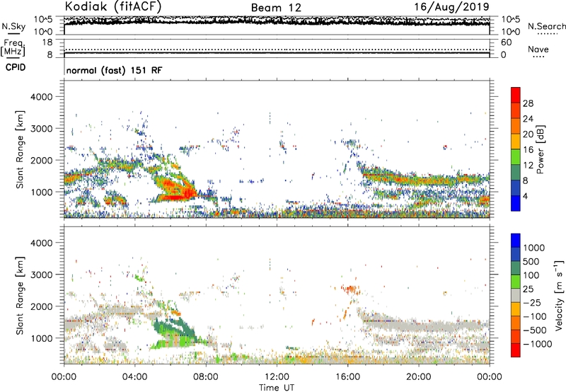
Task: Click the '-1000' tick on Velocity colorbar
Action: [x=538, y=344]
